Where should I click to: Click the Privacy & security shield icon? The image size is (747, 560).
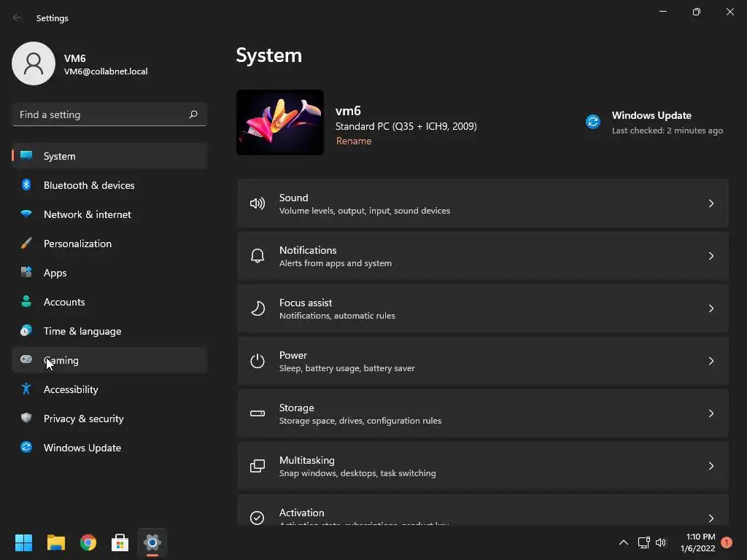26,418
